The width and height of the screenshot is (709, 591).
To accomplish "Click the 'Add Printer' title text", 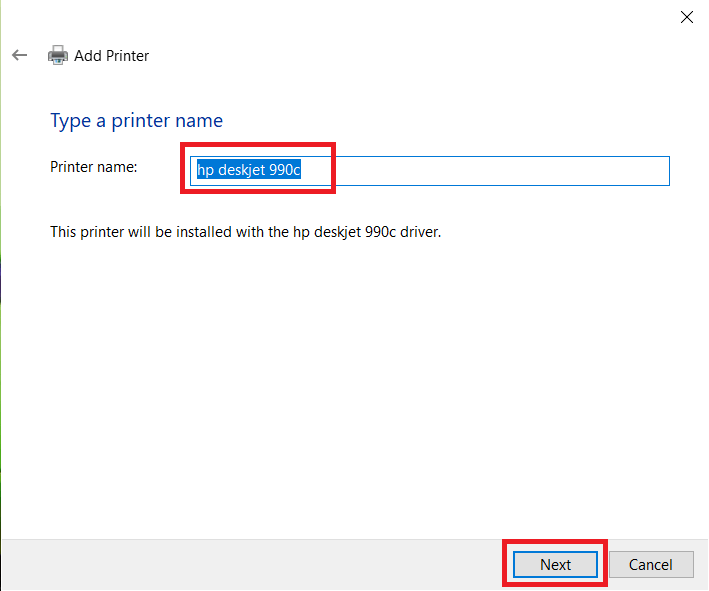I will click(x=111, y=56).
